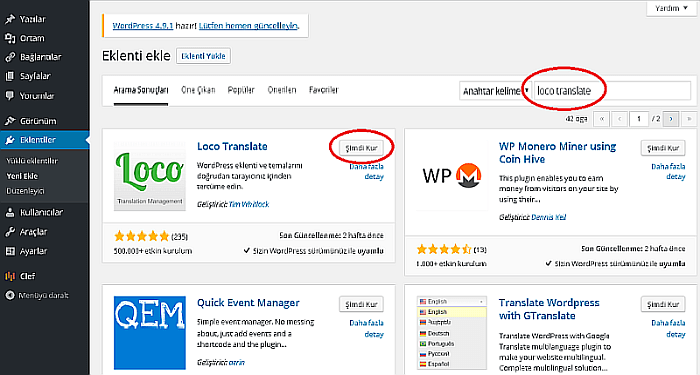Expand the Yardım help dropdown
The height and width of the screenshot is (375, 700).
tap(671, 8)
